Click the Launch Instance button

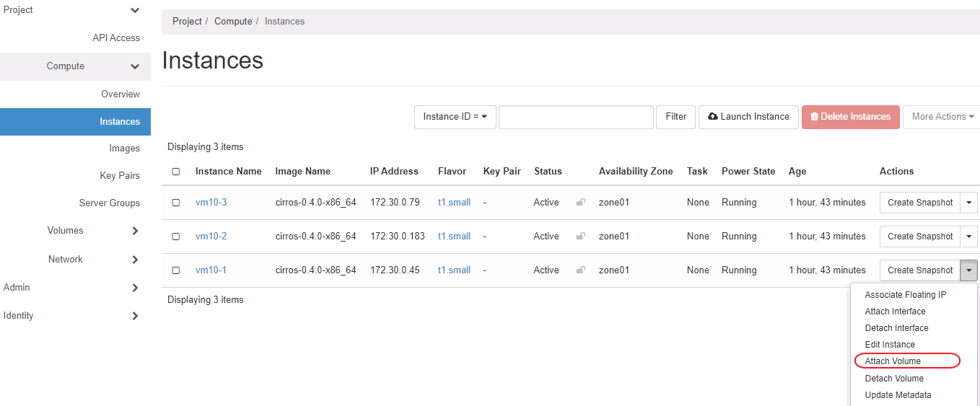click(x=748, y=117)
